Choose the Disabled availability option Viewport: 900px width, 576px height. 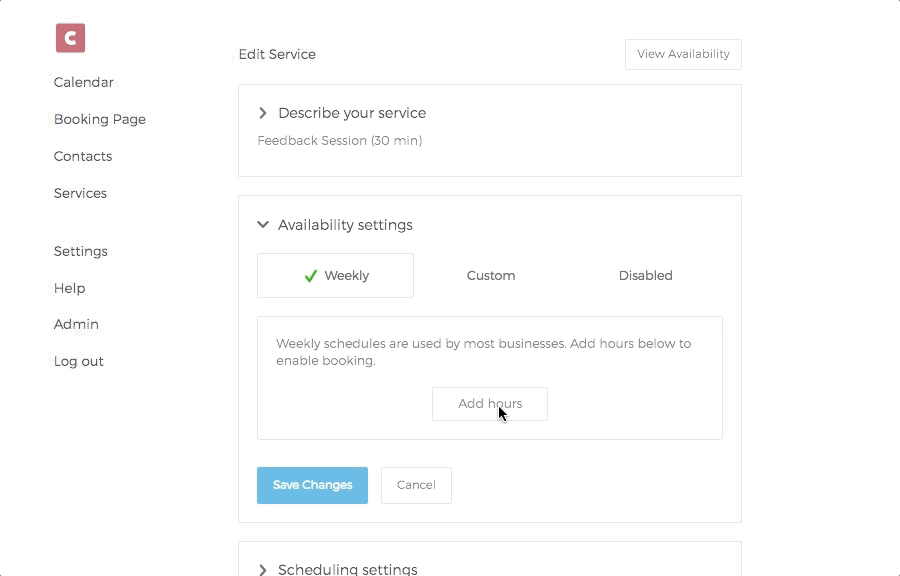645,276
